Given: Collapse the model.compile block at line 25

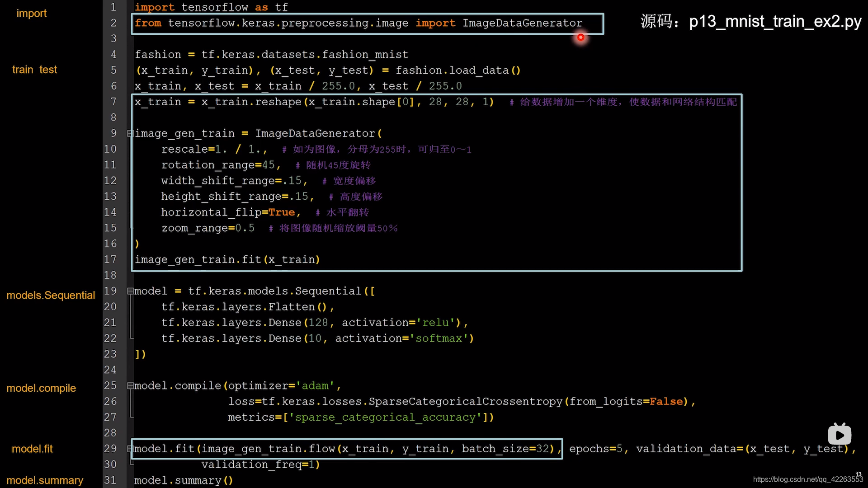Looking at the screenshot, I should click(x=130, y=386).
